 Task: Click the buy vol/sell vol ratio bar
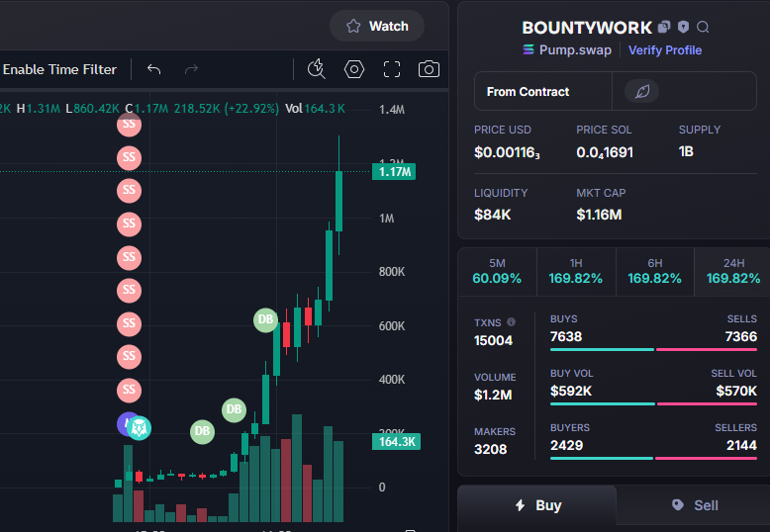coord(653,403)
